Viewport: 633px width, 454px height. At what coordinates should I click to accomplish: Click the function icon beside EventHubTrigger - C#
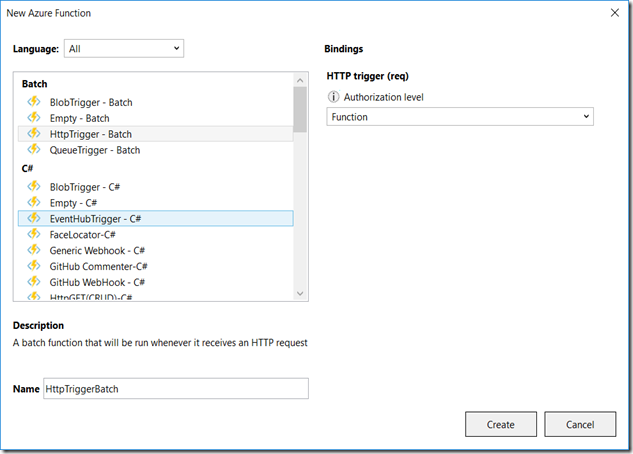point(34,218)
